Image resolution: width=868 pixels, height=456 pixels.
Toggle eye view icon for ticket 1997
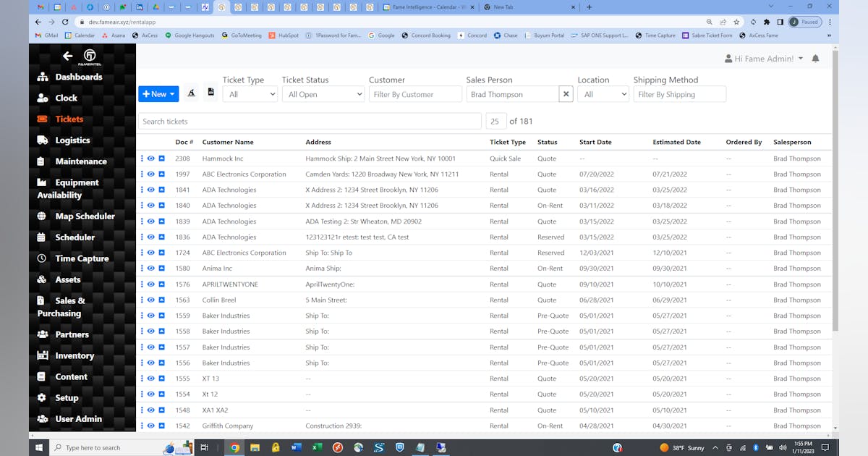point(152,174)
